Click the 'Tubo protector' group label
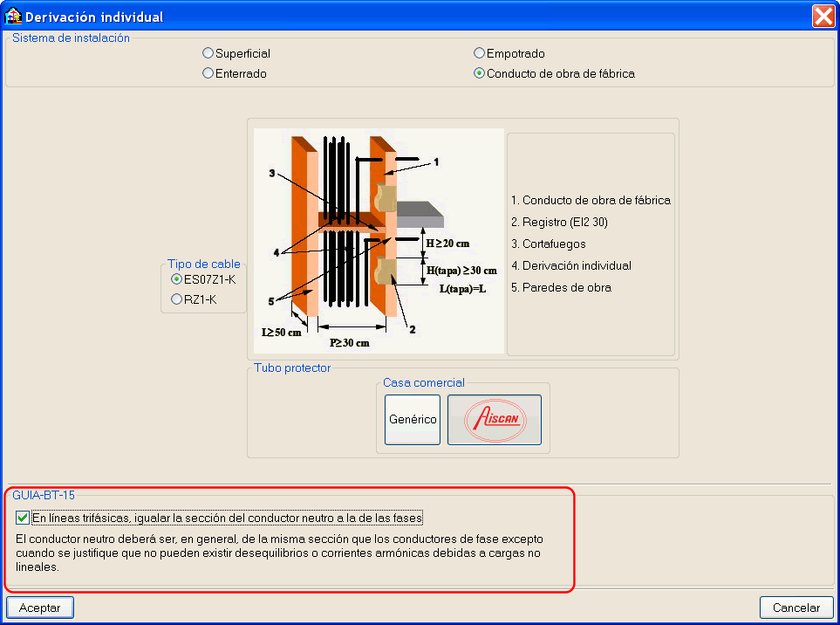Screen dimensions: 840x625 [292, 367]
